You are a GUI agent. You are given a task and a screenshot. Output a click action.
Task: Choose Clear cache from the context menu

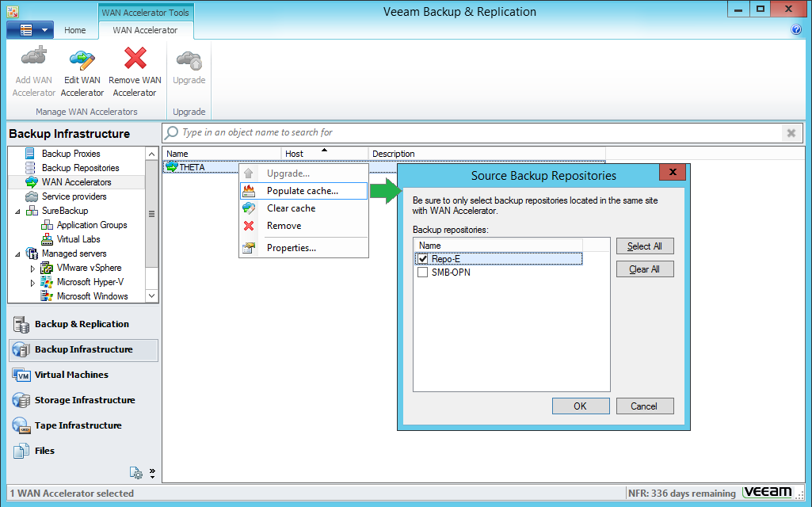(x=304, y=208)
